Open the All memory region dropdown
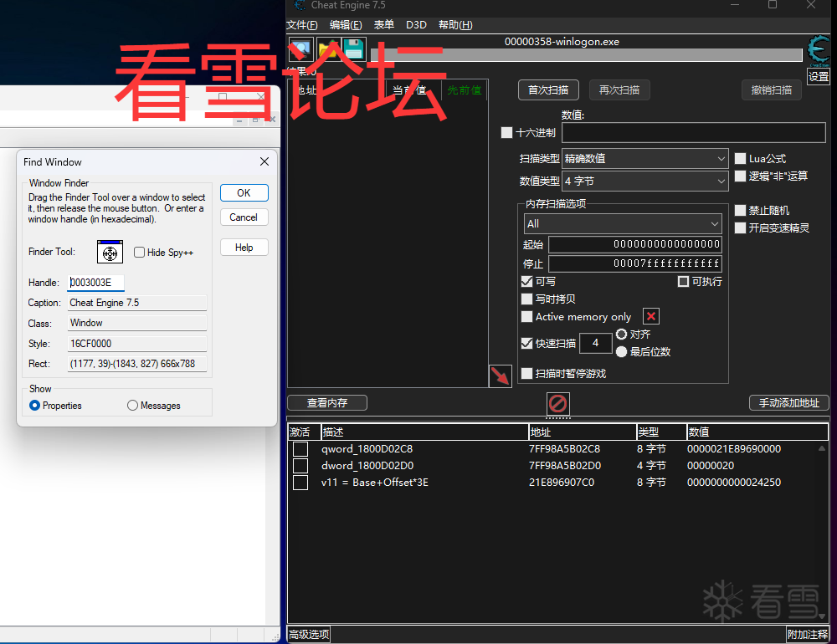 pyautogui.click(x=623, y=223)
